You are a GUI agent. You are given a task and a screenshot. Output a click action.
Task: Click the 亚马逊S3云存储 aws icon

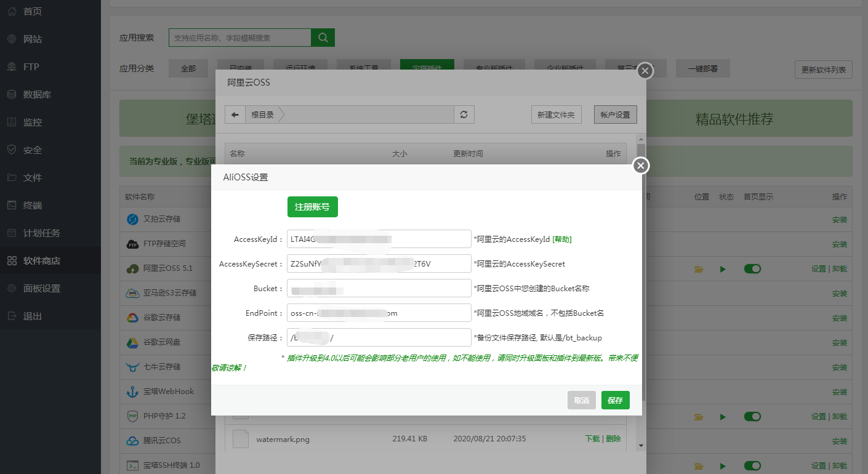[132, 293]
